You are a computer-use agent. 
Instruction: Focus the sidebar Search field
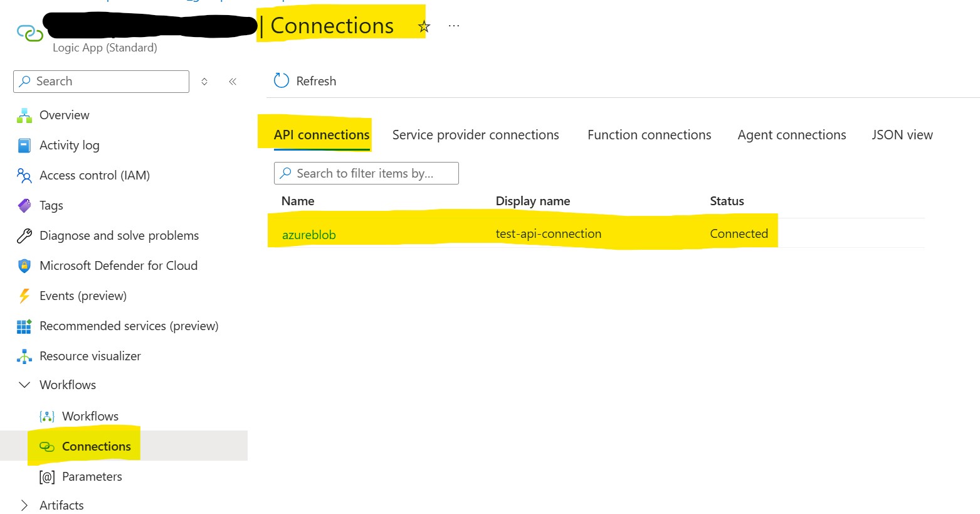pyautogui.click(x=101, y=82)
